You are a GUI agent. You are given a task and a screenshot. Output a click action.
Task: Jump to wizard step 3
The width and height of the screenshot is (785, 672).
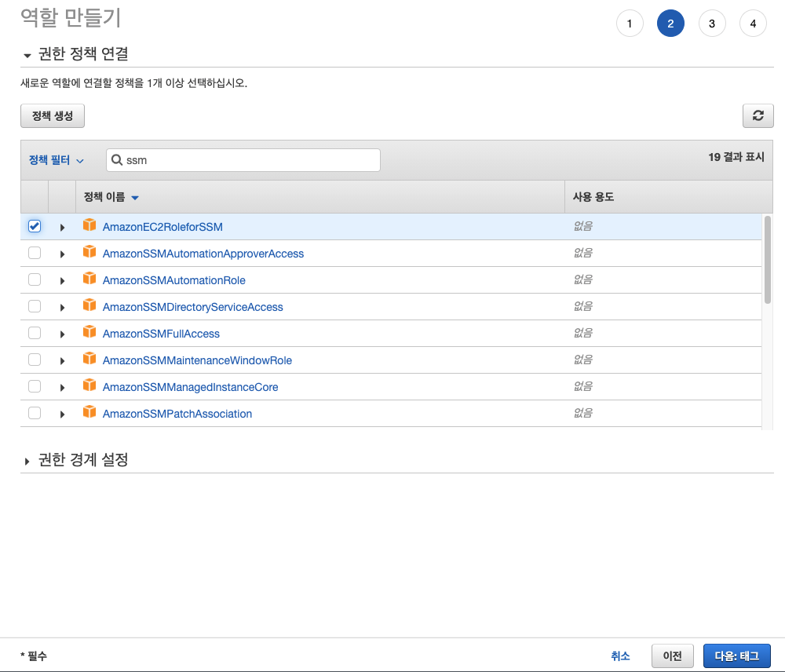(711, 24)
